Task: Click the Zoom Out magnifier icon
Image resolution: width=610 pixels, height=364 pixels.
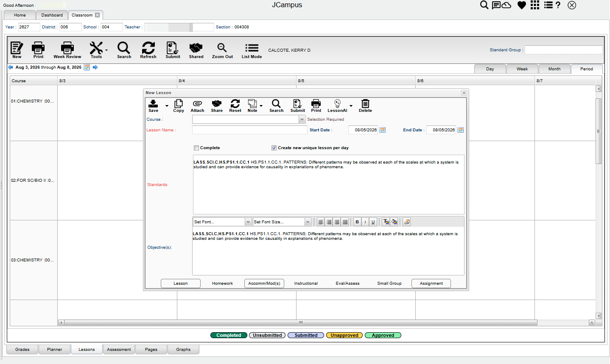Action: tap(222, 47)
